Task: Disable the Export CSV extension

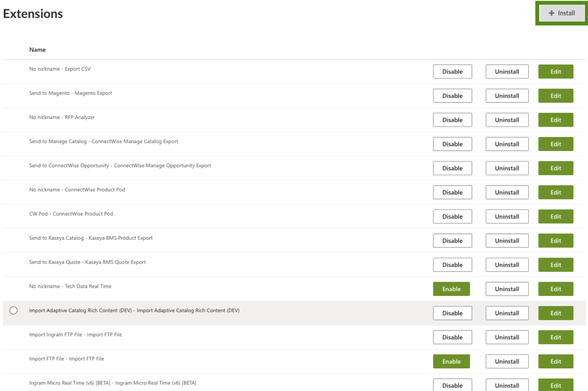Action: point(452,72)
